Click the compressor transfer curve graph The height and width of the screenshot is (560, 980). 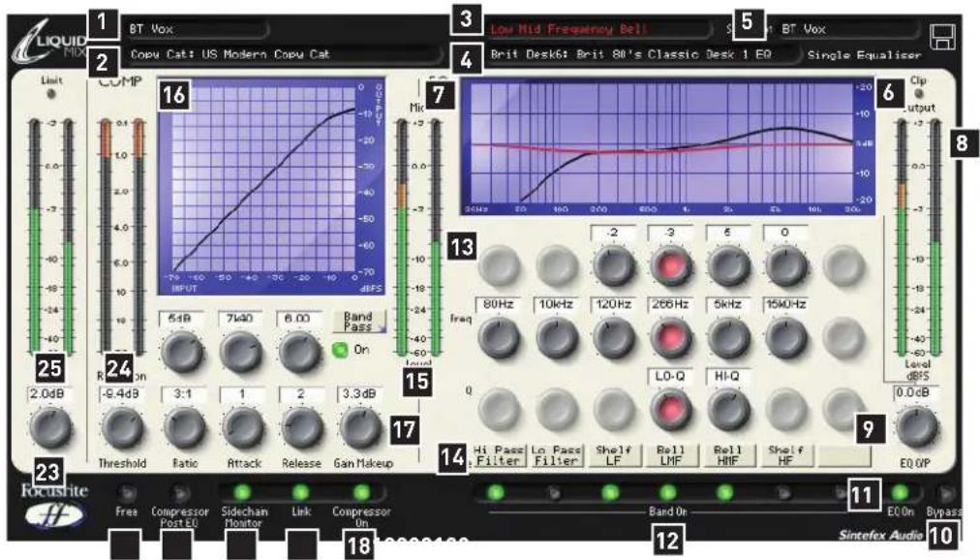click(x=271, y=186)
